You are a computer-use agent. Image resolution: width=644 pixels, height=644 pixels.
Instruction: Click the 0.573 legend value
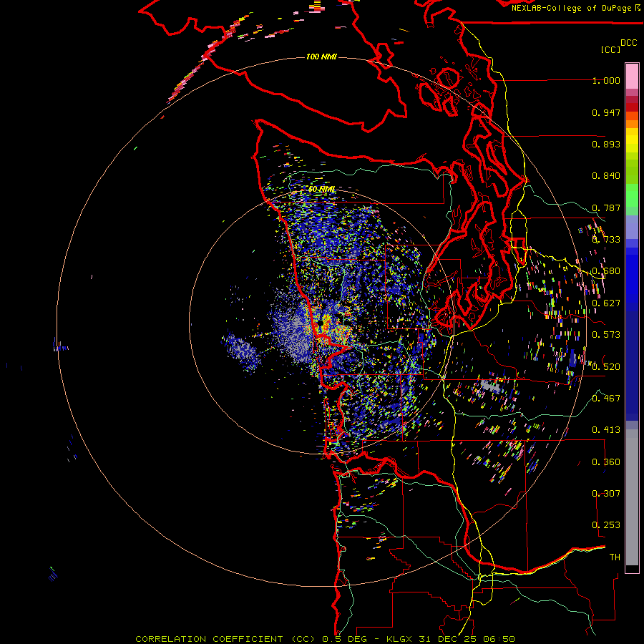(x=606, y=335)
